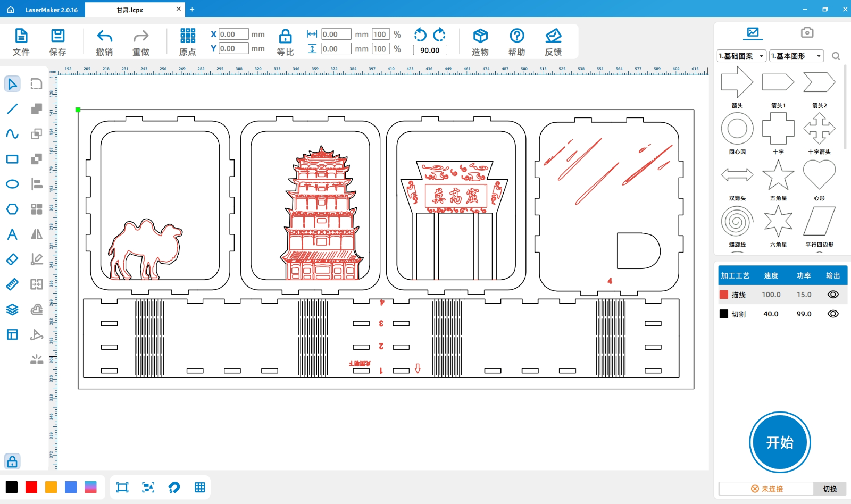Switch to the camera tab
This screenshot has height=504, width=851.
click(807, 32)
